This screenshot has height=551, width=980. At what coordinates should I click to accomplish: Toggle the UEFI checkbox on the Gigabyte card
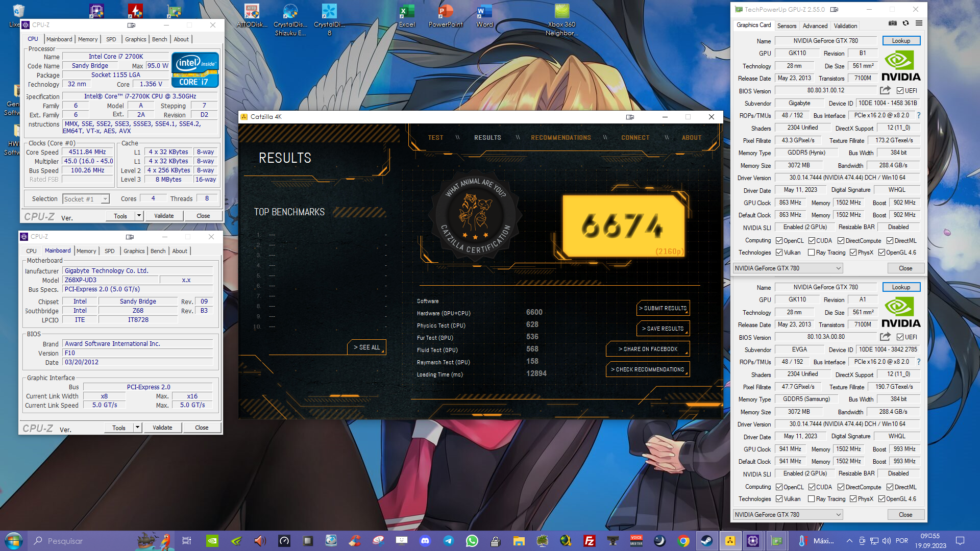(x=900, y=91)
